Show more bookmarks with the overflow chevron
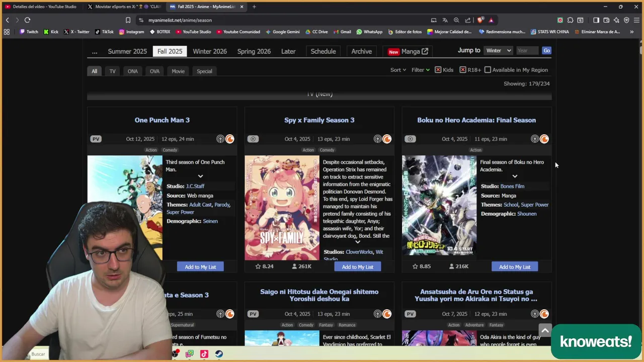 (631, 32)
